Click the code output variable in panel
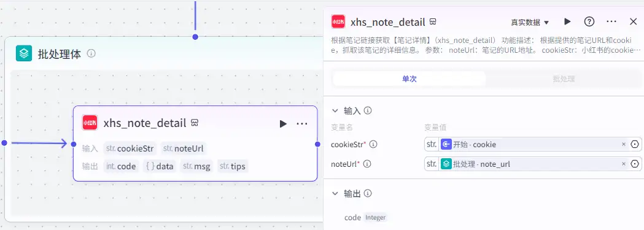This screenshot has height=230, width=644. coord(352,217)
